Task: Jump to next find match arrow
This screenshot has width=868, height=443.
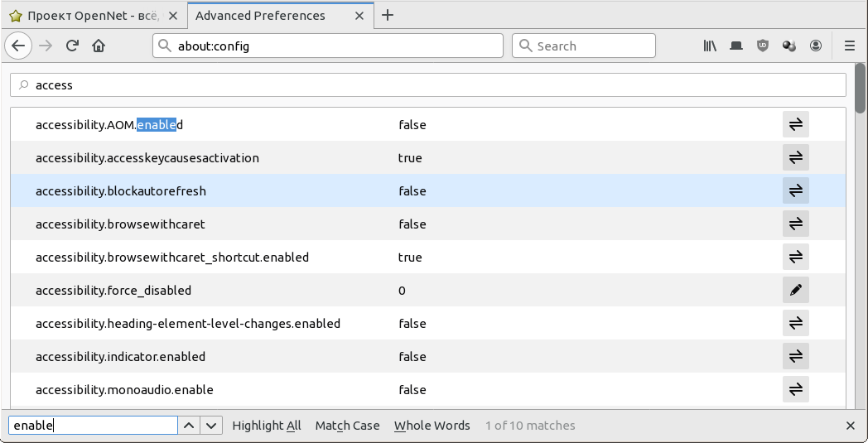Action: point(212,426)
